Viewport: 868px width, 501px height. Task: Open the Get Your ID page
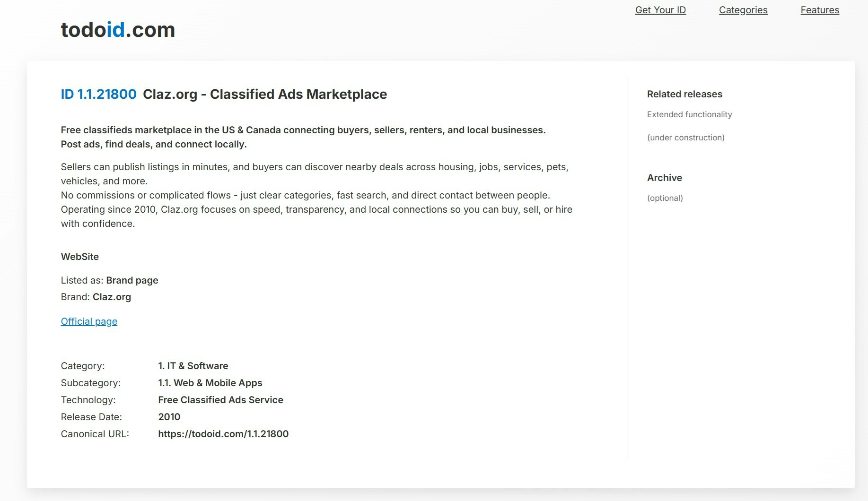coord(660,10)
